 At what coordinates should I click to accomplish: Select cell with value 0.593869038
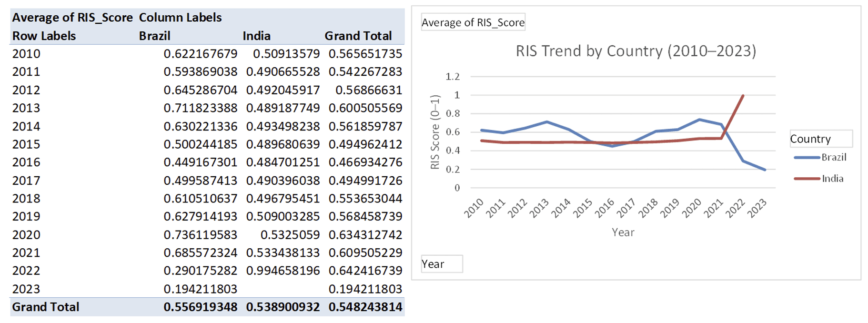(x=200, y=72)
